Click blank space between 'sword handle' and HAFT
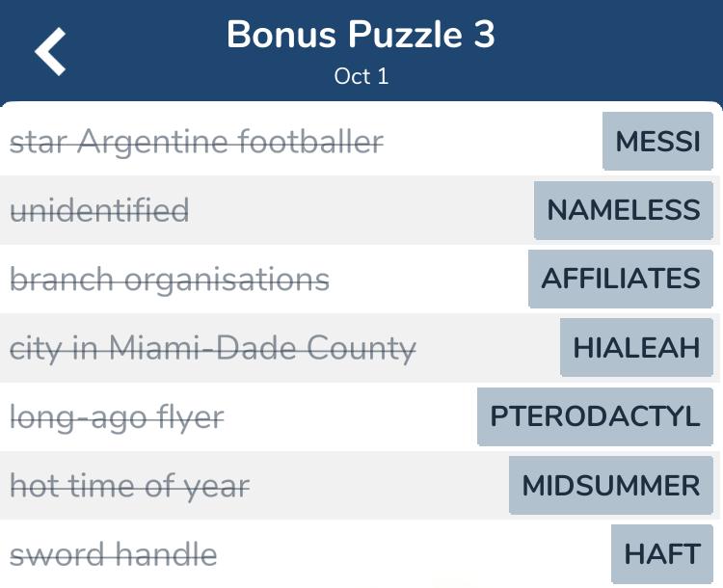Viewport: 723px width, 588px height. (415, 555)
